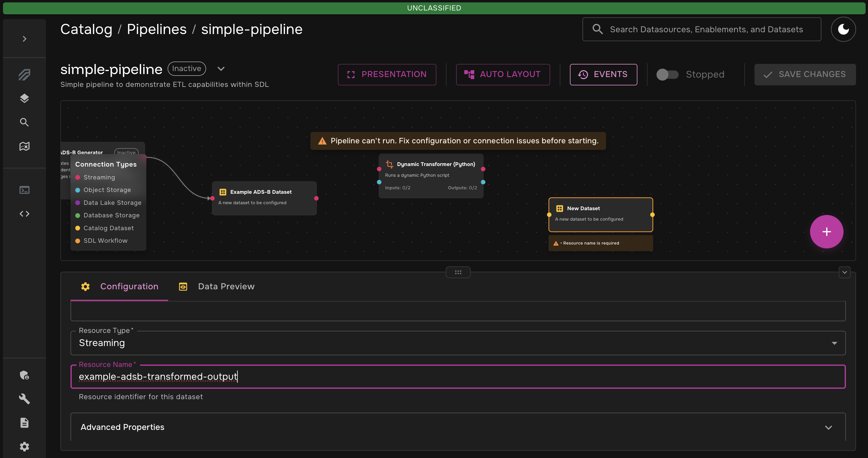Click the AUTO LAYOUT button
Viewport: 868px width, 458px height.
point(503,74)
